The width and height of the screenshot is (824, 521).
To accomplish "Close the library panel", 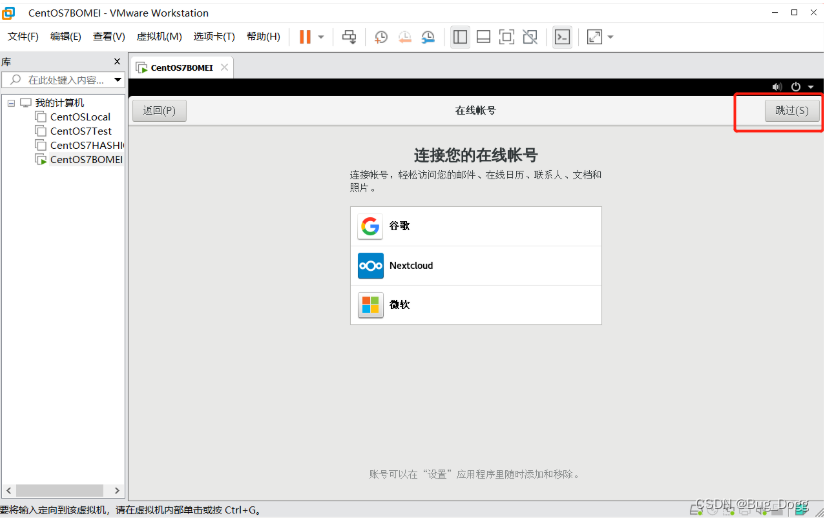I will [117, 62].
